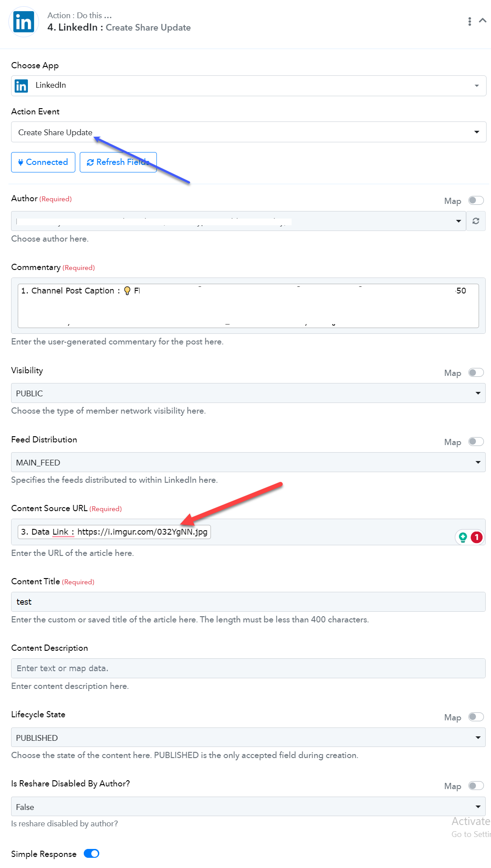Click the LinkedIn icon in Choose App field

[21, 86]
